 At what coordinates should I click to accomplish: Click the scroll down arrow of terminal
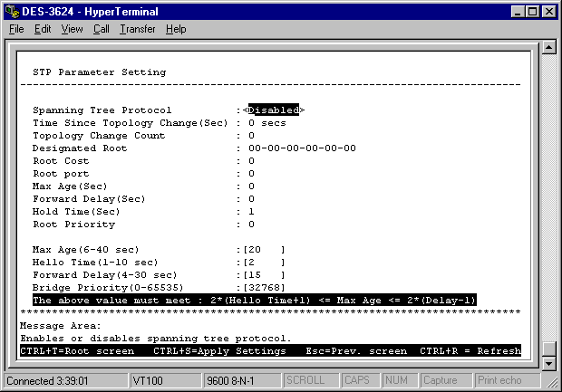tap(547, 363)
